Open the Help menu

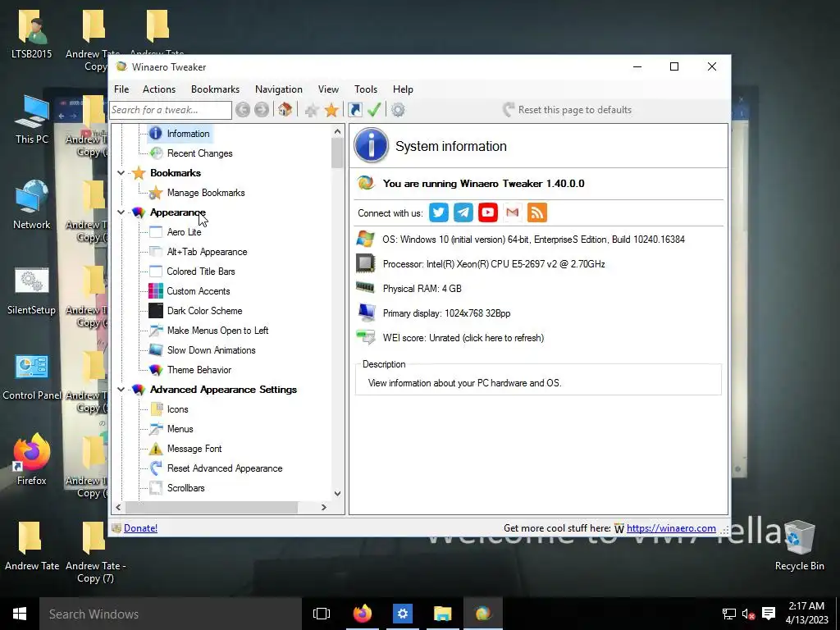403,89
